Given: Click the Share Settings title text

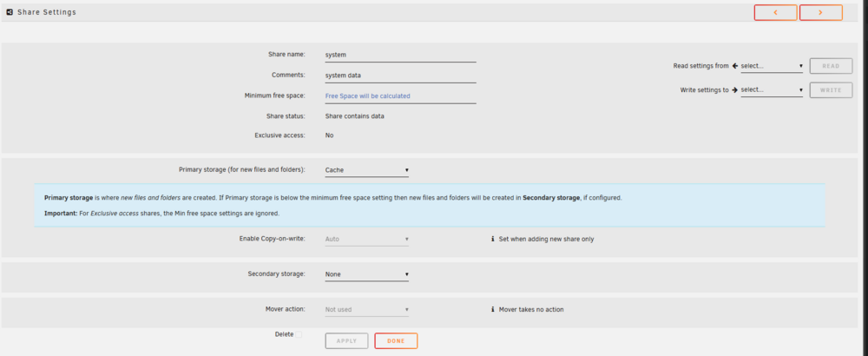Looking at the screenshot, I should coord(47,11).
